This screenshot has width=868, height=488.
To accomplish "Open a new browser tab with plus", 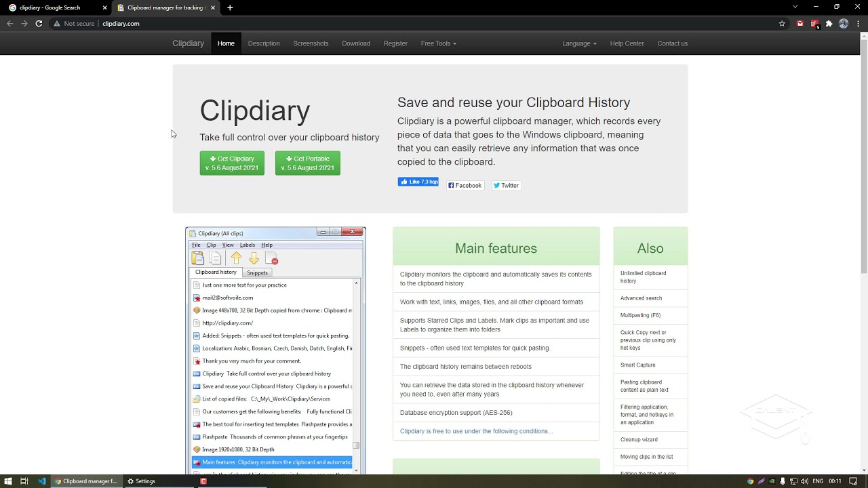I will click(230, 7).
